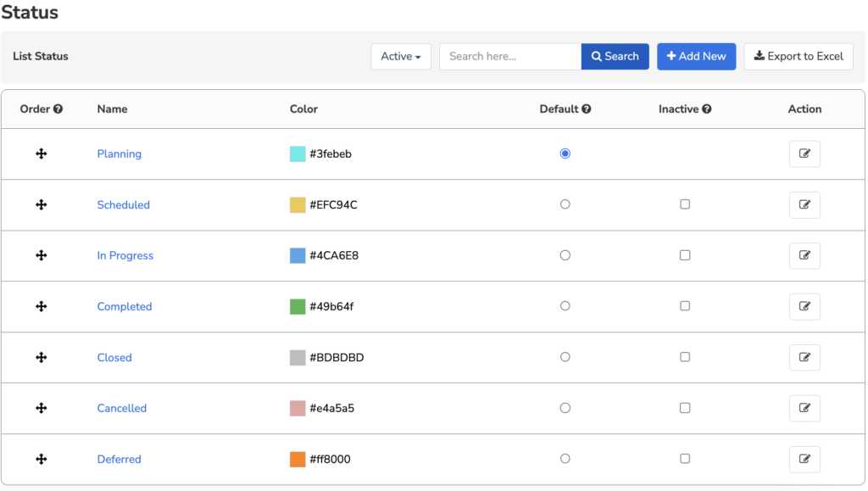This screenshot has height=491, width=868.
Task: Open the Planning status link
Action: [x=119, y=153]
